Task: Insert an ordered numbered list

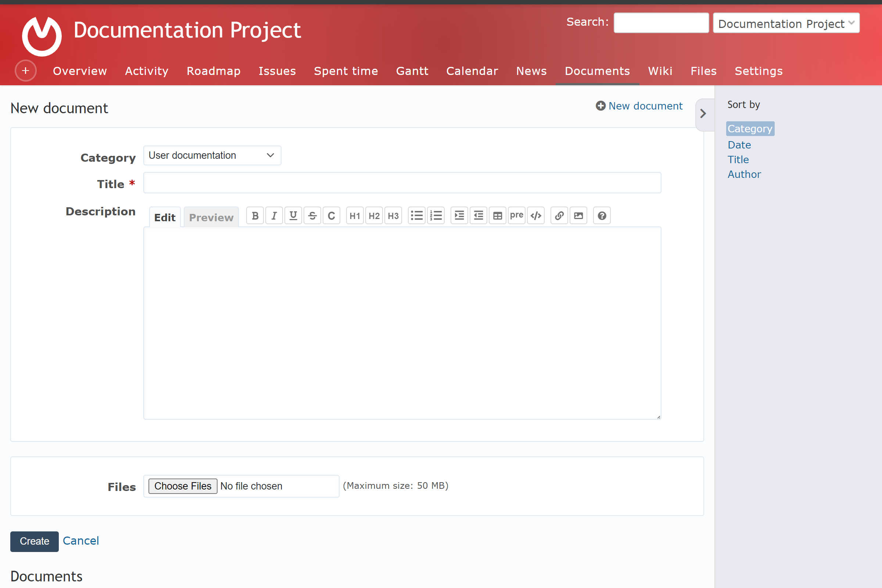Action: point(436,216)
